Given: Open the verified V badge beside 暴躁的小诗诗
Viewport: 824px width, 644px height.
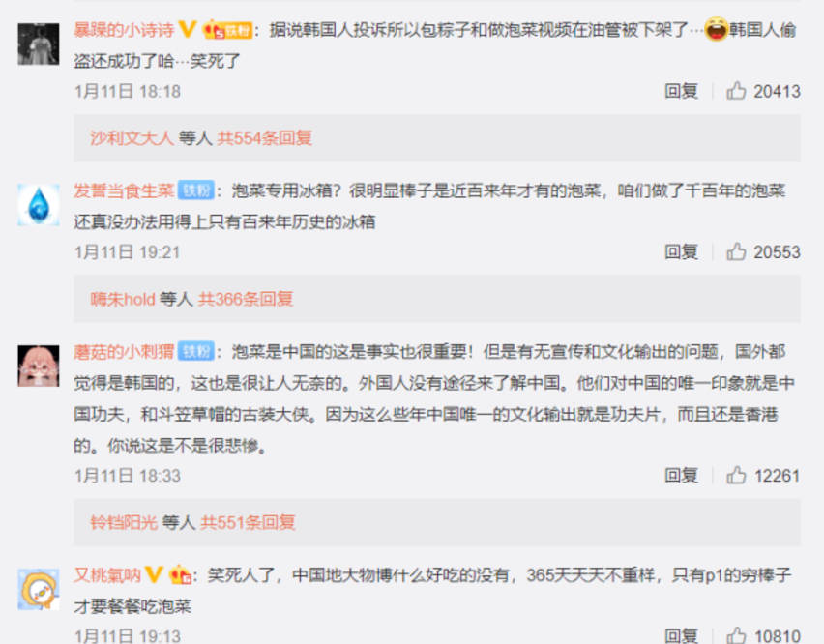Looking at the screenshot, I should click(x=188, y=29).
